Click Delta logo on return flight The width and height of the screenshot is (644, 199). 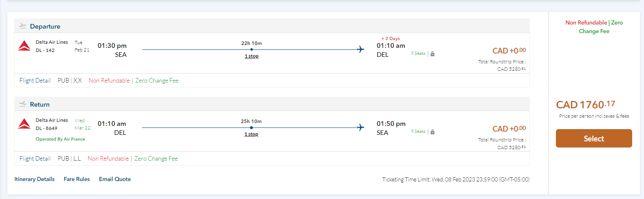click(x=24, y=124)
